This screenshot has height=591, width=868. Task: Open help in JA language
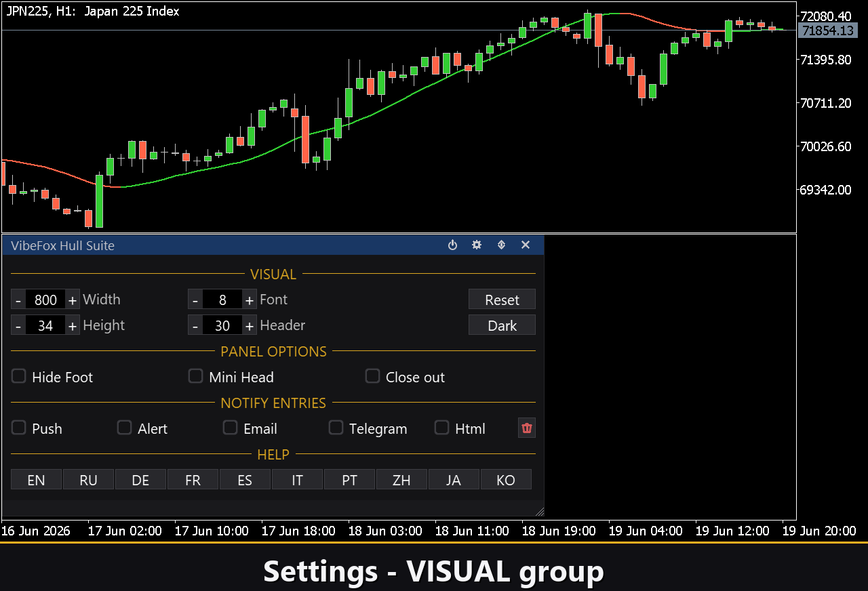point(454,480)
